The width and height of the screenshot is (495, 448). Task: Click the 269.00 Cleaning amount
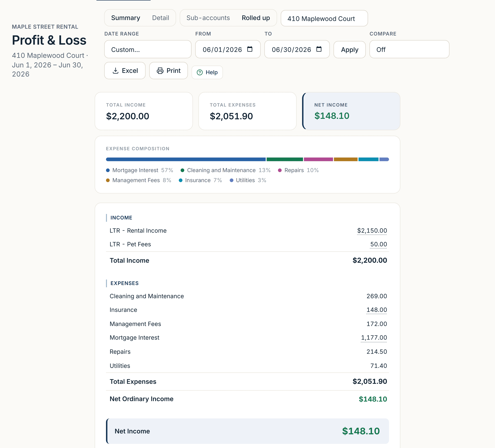377,296
